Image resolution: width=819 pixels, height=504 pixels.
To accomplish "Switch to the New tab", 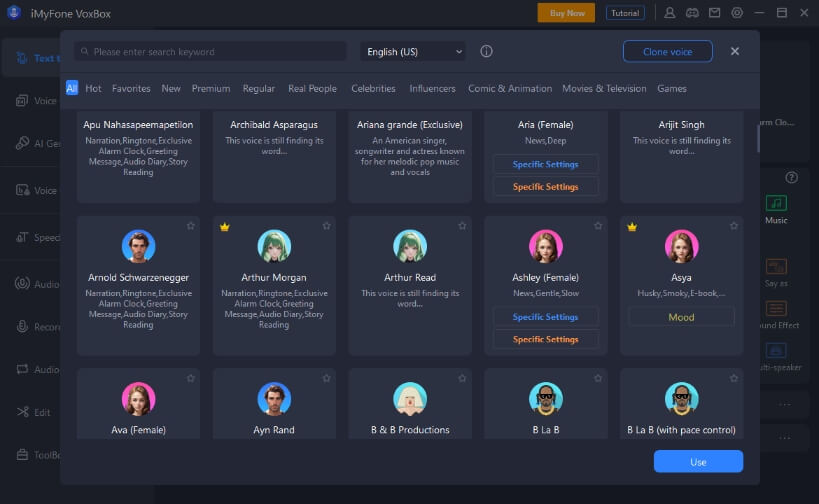I will [171, 88].
